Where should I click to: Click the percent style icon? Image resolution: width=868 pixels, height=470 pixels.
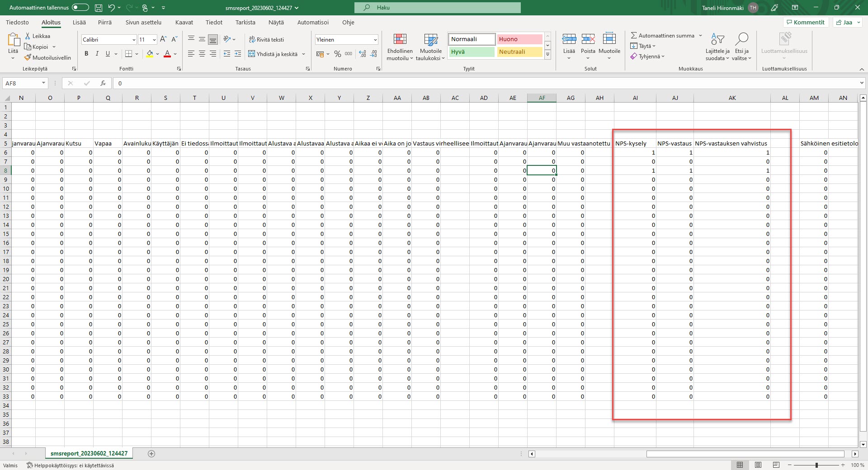(338, 54)
